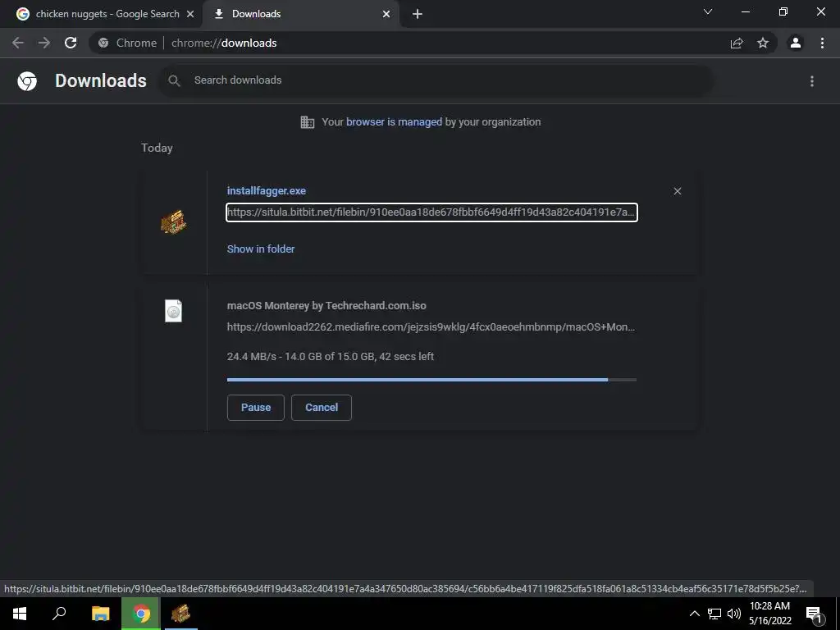
Task: Go back using the browser back arrow
Action: pos(18,43)
